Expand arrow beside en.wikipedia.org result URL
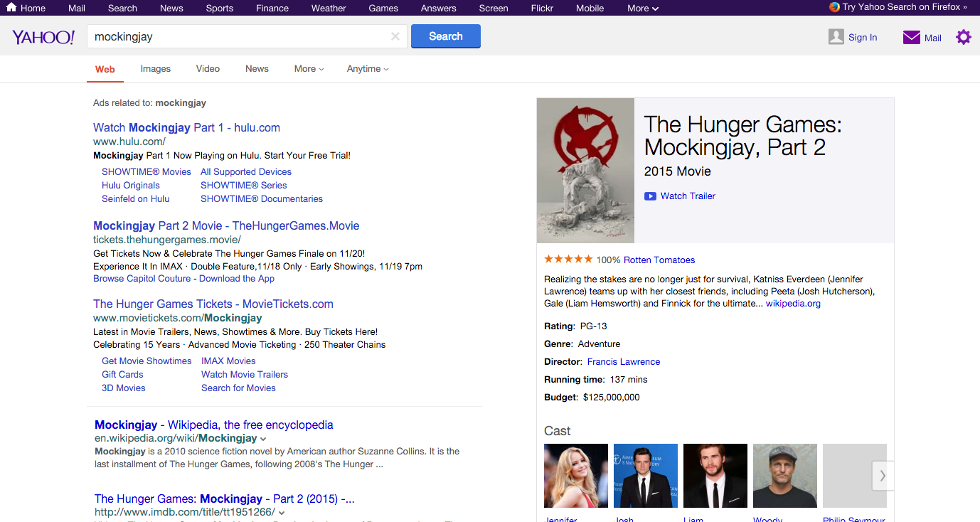The width and height of the screenshot is (980, 522). click(263, 439)
